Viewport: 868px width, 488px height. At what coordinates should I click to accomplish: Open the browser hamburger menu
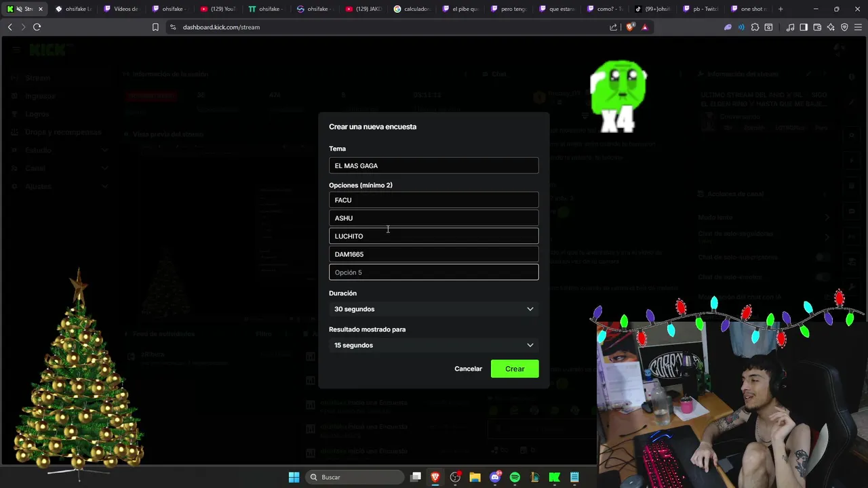pyautogui.click(x=858, y=27)
